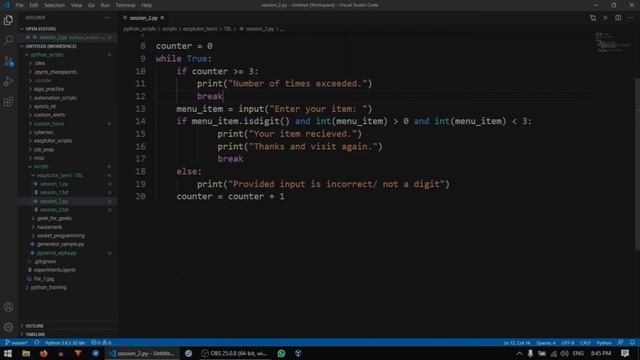
Task: Open the Accounts icon in activity bar
Action: 8,307
